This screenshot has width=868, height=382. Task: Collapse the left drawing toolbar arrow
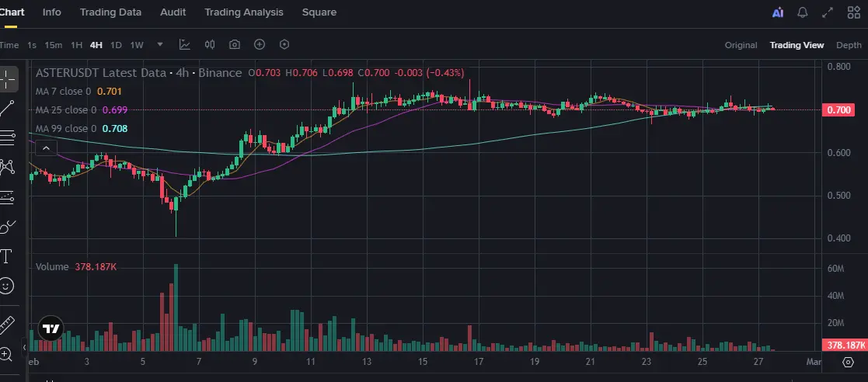(x=24, y=348)
